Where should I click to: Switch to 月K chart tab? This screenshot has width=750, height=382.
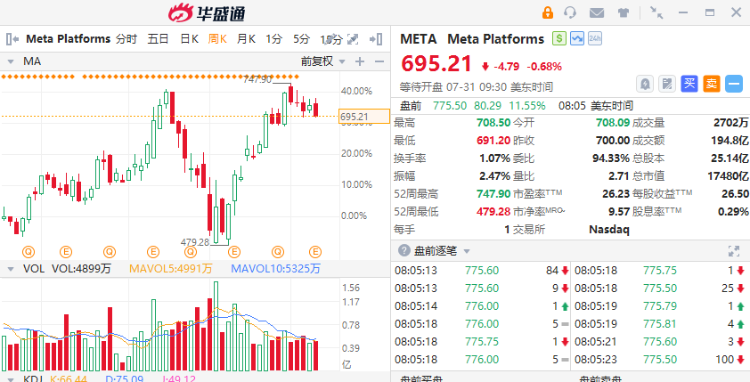(x=246, y=39)
